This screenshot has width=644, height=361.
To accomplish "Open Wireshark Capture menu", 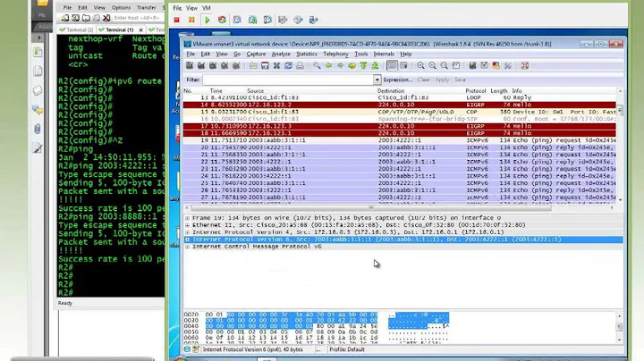I will (256, 55).
